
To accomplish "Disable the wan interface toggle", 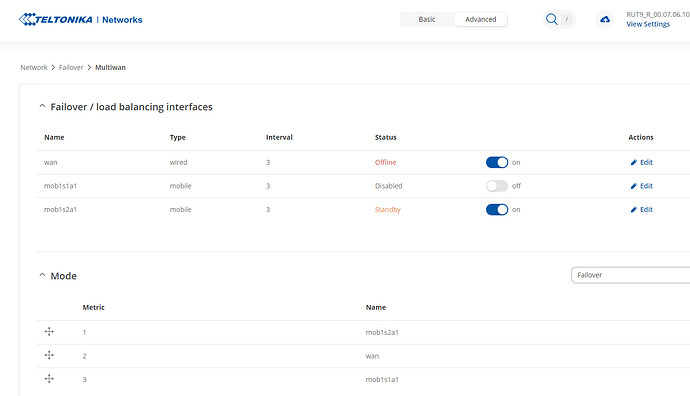I will click(497, 162).
